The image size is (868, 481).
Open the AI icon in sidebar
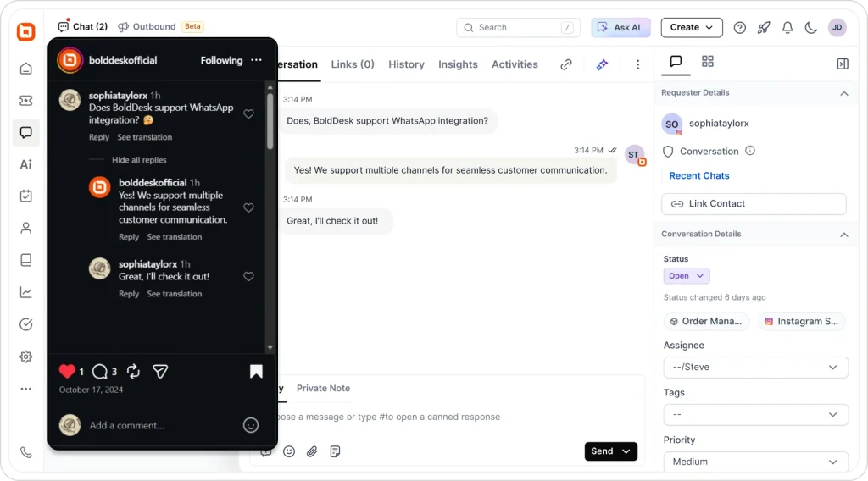26,164
